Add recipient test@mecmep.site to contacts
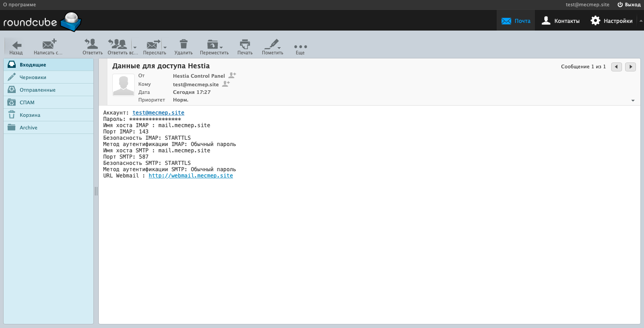 click(x=226, y=84)
